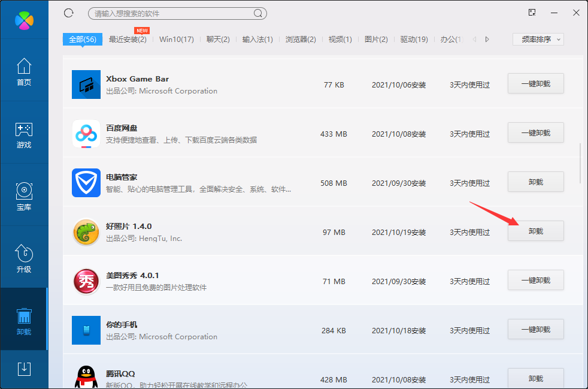Click the 433 MB size value
Screen dimensions: 588x389
tap(334, 134)
